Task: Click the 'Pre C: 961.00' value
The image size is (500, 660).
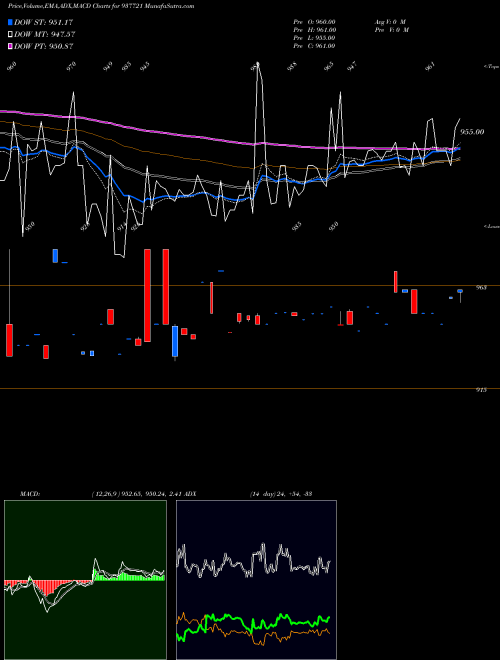Action: tap(314, 46)
